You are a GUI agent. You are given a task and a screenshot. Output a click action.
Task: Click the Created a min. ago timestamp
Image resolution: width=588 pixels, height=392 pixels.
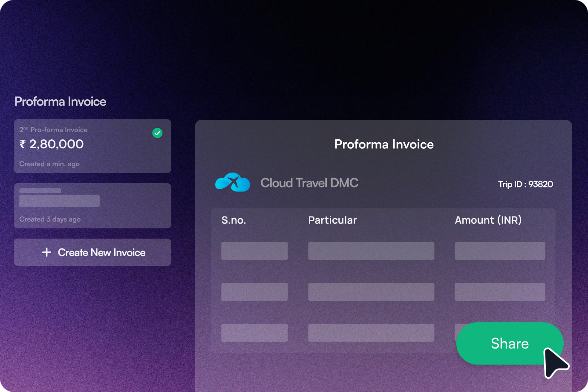[49, 164]
